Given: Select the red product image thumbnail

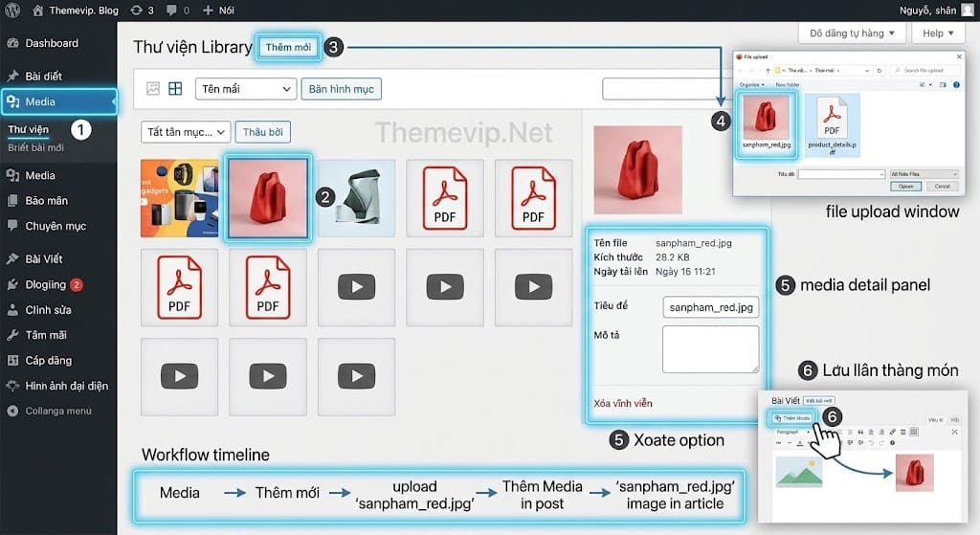Looking at the screenshot, I should pos(267,198).
